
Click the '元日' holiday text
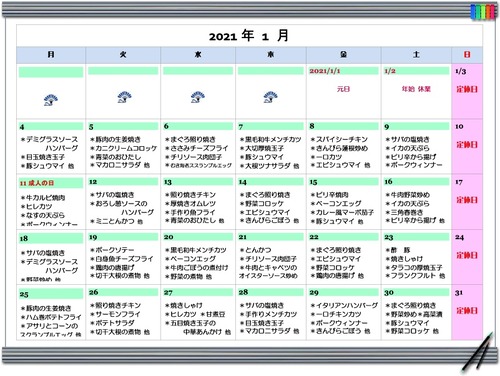click(343, 89)
